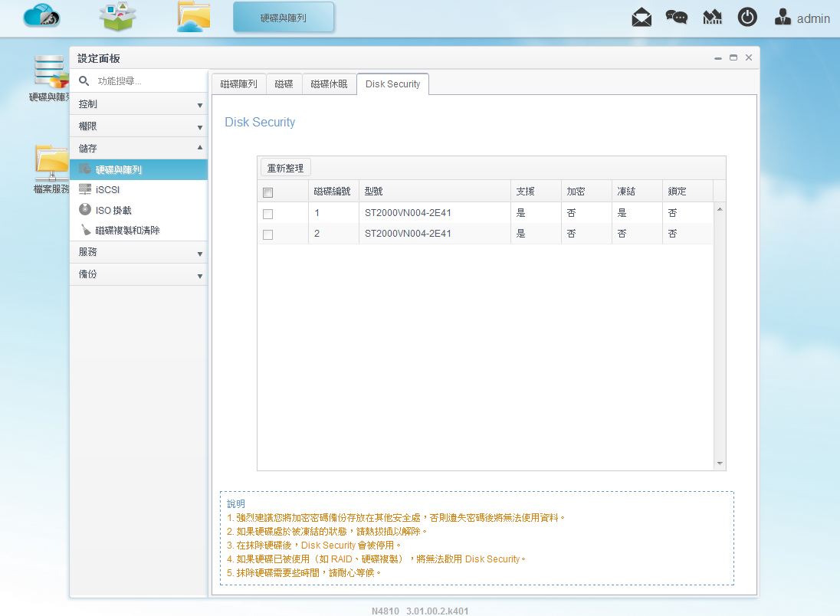Check the box for disk 2
Image resolution: width=840 pixels, height=616 pixels.
[267, 234]
